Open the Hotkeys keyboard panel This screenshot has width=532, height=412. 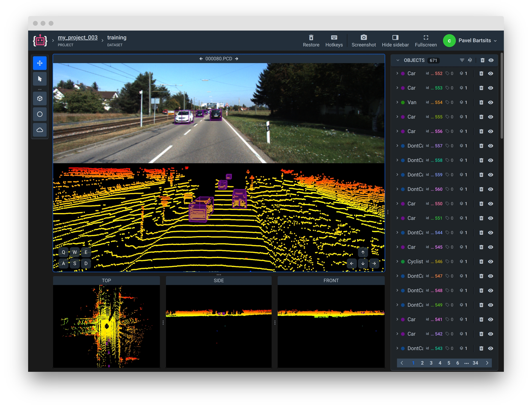point(334,40)
